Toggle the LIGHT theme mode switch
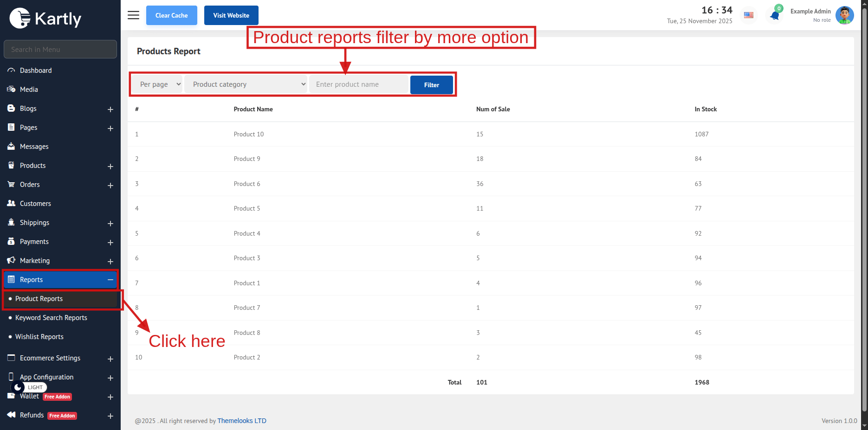Viewport: 868px width, 430px height. 29,387
